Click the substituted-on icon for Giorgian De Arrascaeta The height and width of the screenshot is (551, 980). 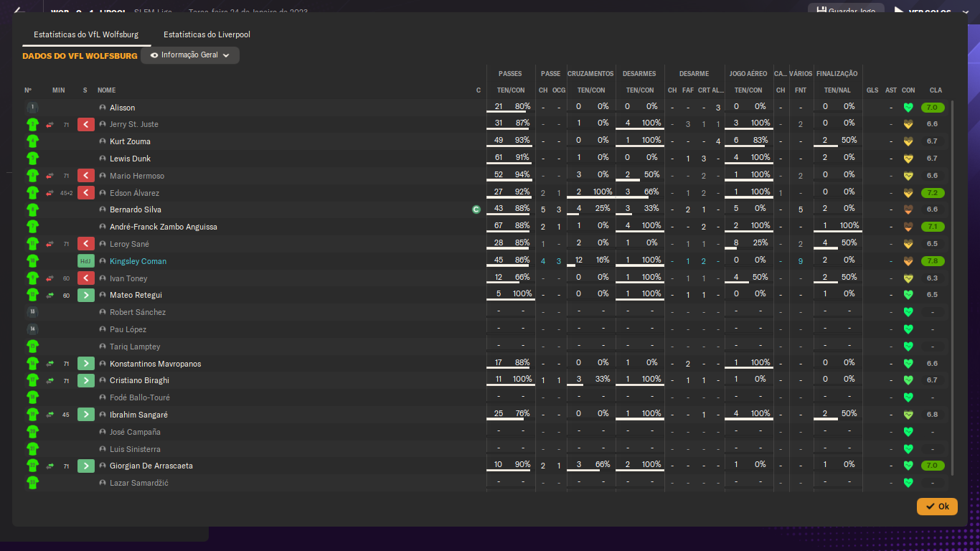(86, 466)
